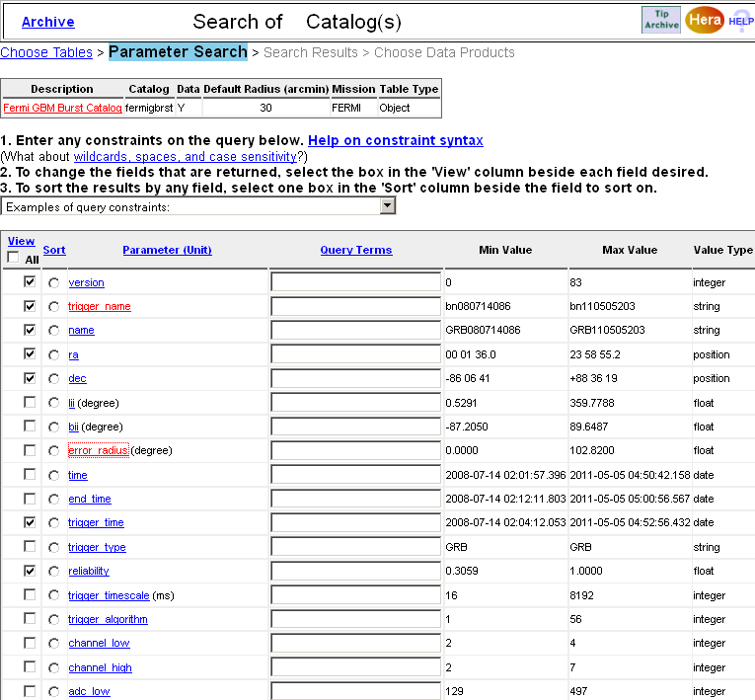Viewport: 755px width, 700px height.
Task: Select Sort radio for trigger_type
Action: [x=54, y=547]
